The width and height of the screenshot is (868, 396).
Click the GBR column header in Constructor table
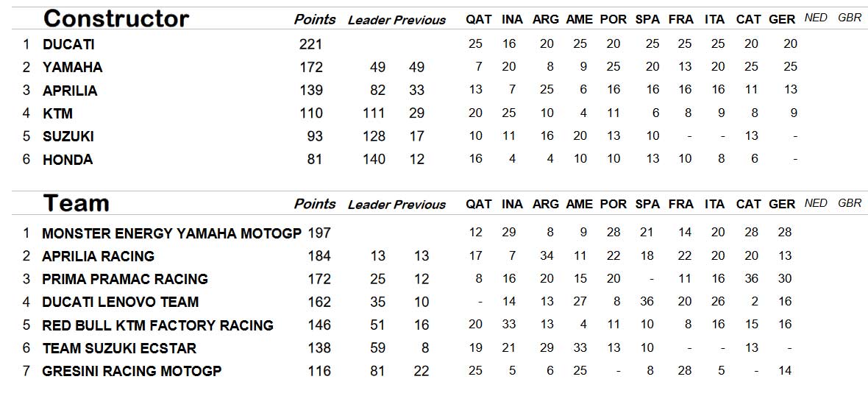point(850,18)
